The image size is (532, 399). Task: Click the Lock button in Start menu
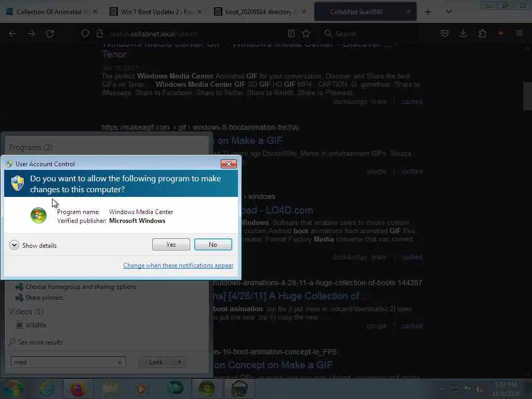156,362
